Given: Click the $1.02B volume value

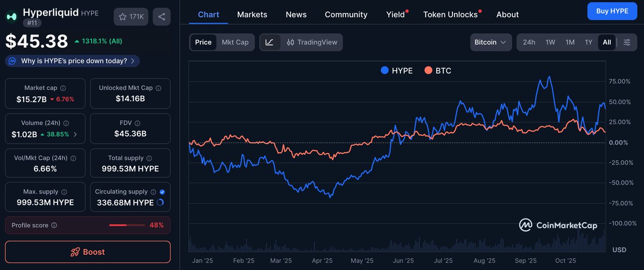Looking at the screenshot, I should pos(24,134).
